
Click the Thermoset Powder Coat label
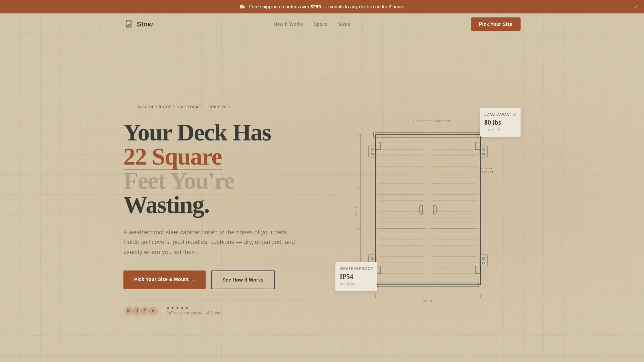point(432,121)
